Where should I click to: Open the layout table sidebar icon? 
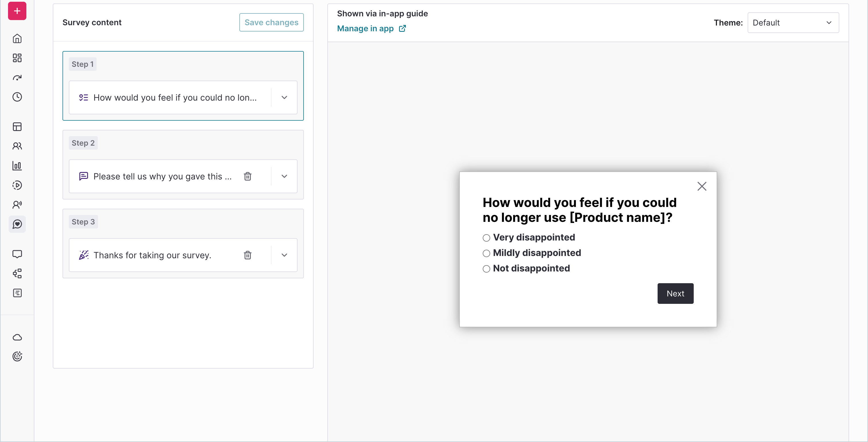17,127
